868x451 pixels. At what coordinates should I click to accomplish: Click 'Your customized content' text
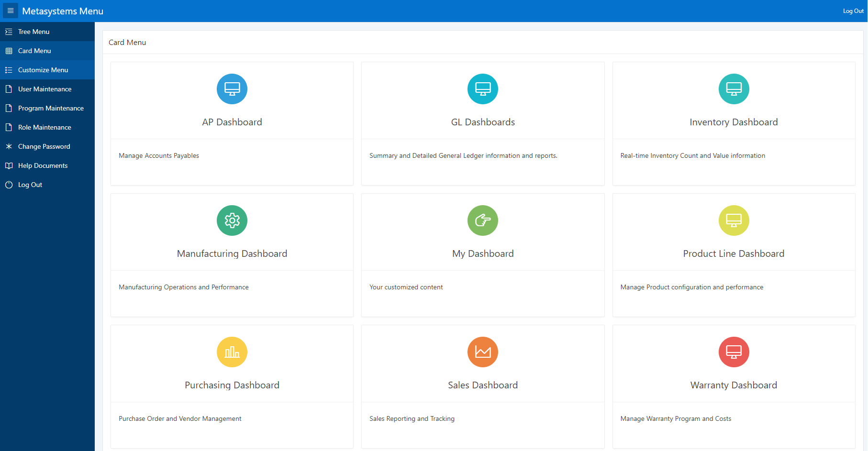(406, 287)
